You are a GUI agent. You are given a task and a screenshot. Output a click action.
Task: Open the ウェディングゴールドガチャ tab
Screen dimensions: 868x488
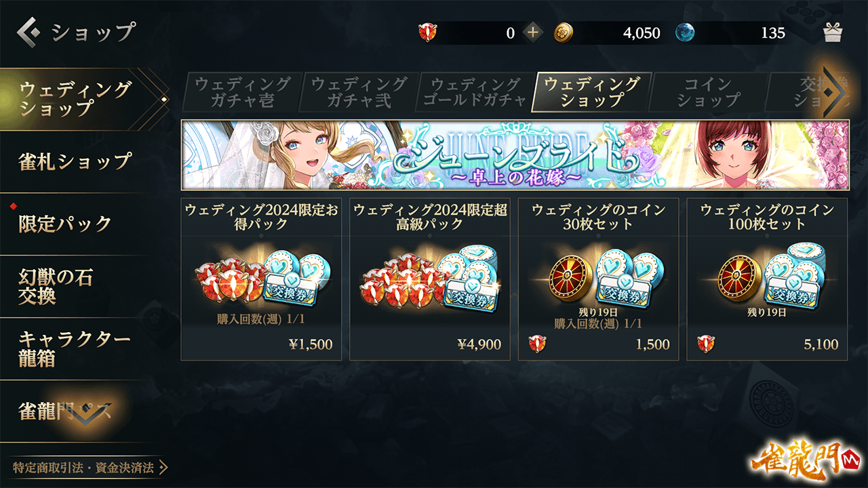click(x=475, y=92)
